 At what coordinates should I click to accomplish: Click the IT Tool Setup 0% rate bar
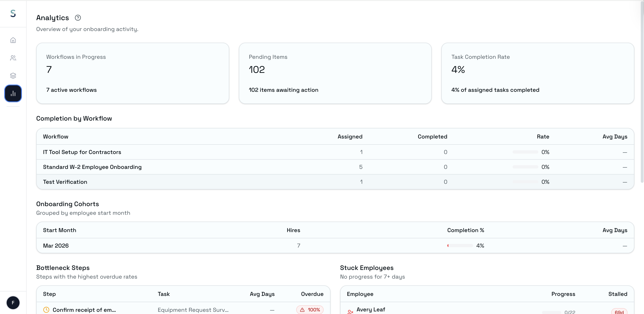pos(525,152)
